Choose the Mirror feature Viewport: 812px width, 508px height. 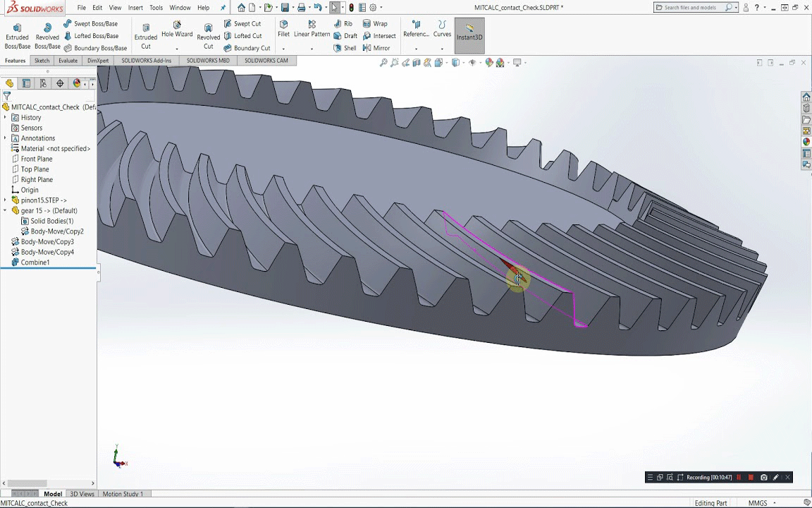(x=376, y=48)
